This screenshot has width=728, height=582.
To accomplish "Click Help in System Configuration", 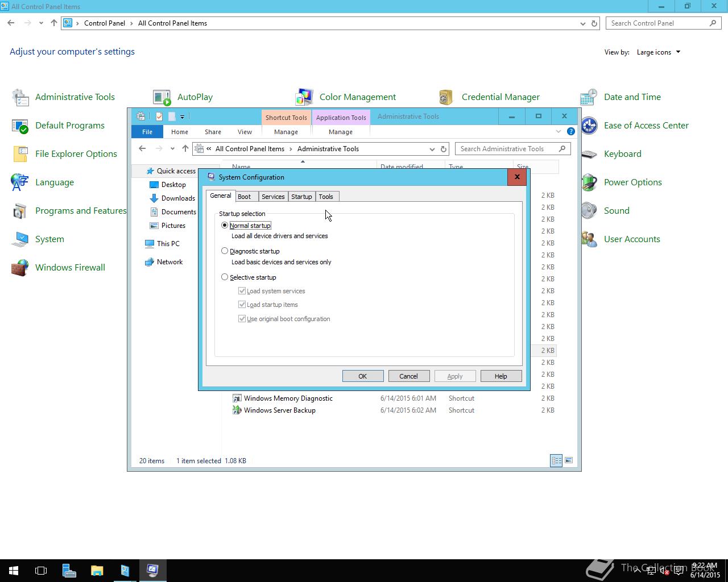I will pos(500,376).
